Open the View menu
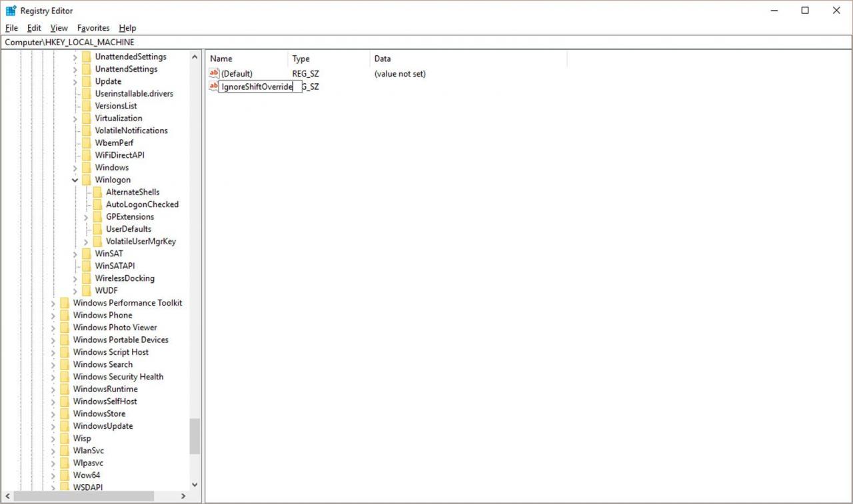Image resolution: width=853 pixels, height=504 pixels. [59, 28]
